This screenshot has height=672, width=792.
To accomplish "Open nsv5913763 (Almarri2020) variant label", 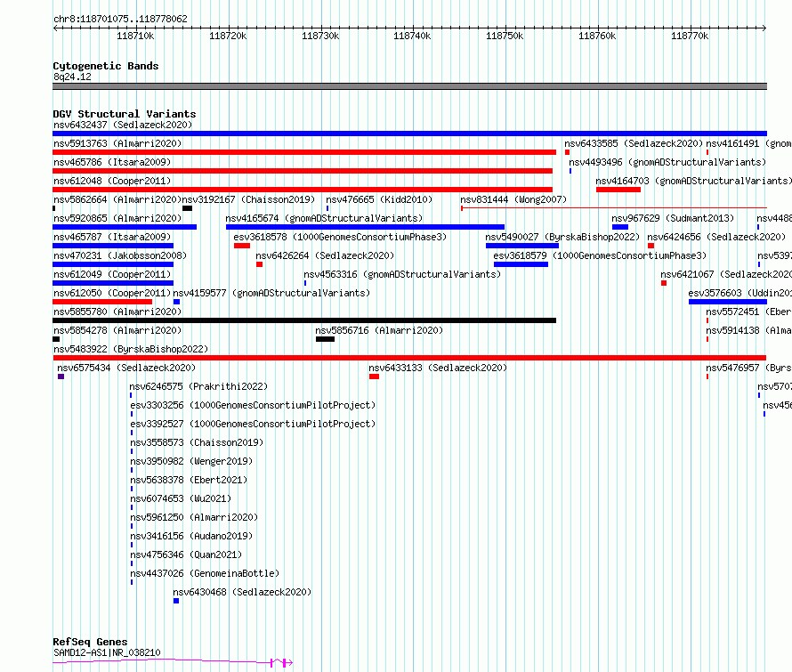I will click(117, 143).
